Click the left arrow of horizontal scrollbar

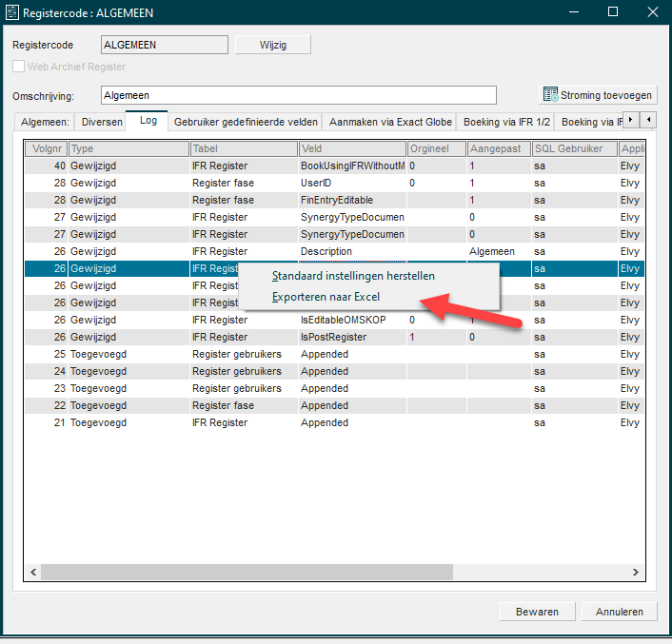pos(33,572)
